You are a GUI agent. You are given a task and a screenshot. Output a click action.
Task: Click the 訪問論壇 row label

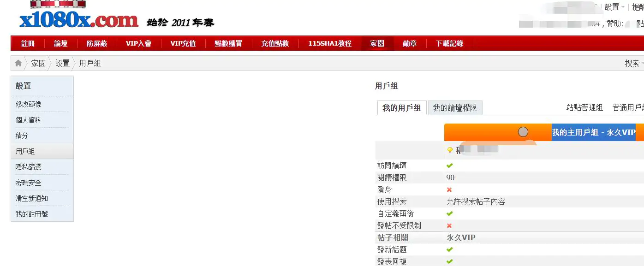click(x=392, y=166)
